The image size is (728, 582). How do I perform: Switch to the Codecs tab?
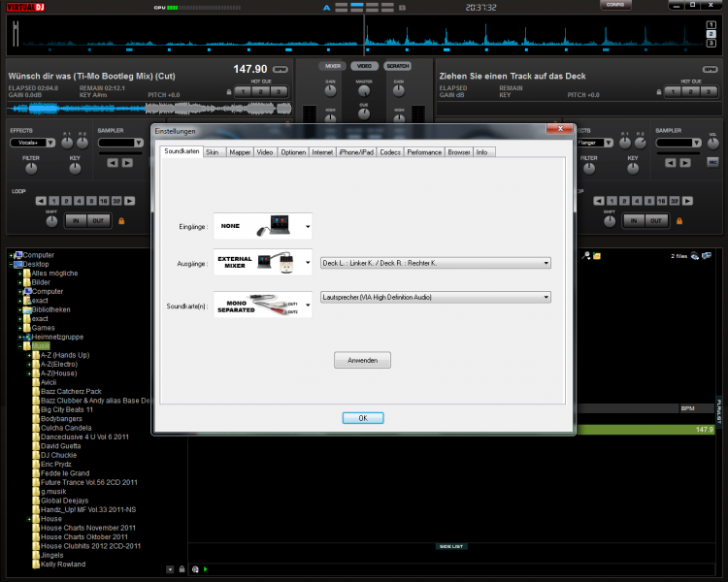coord(390,152)
